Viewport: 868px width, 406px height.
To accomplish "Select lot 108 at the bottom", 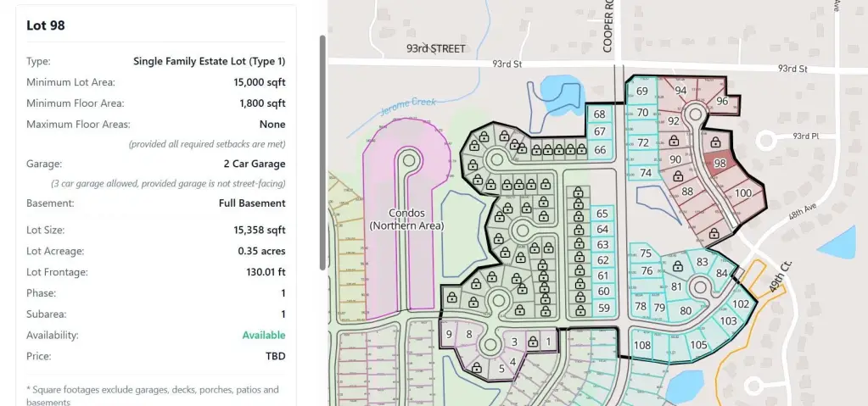I will (x=642, y=345).
